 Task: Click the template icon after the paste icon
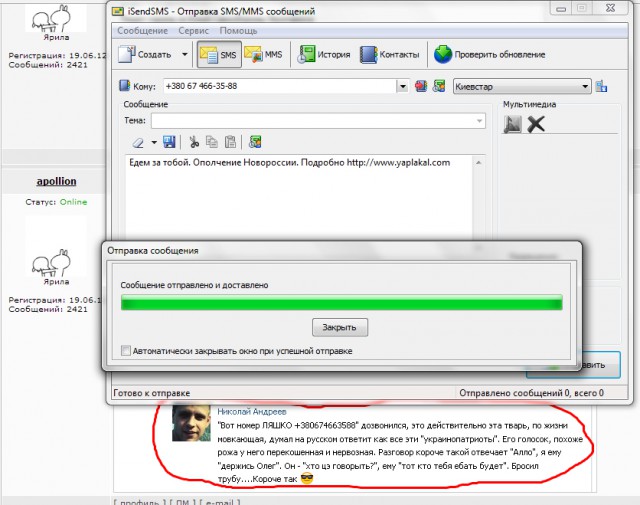pyautogui.click(x=255, y=142)
